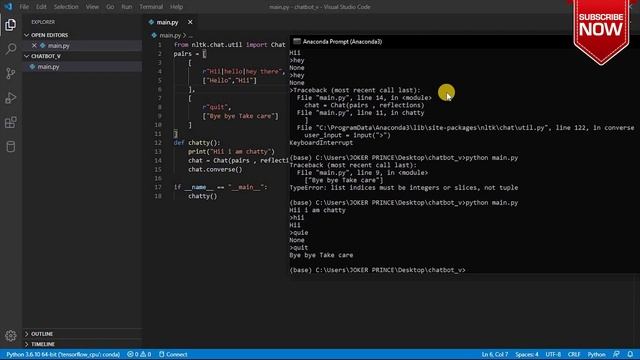Click the 'chatty()' call on line 18
The image size is (640, 360).
click(x=202, y=196)
